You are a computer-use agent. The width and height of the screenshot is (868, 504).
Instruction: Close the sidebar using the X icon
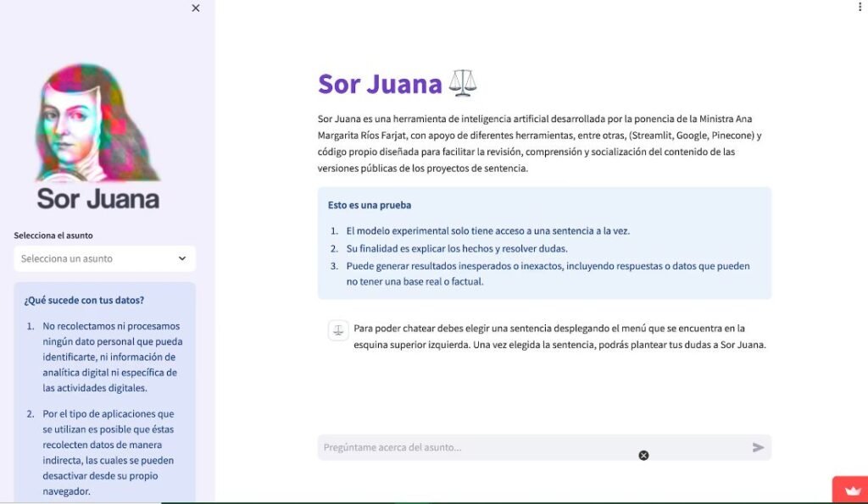tap(196, 8)
